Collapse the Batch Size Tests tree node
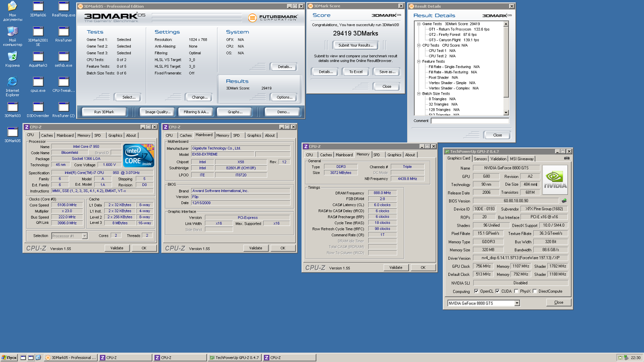The height and width of the screenshot is (362, 644). pyautogui.click(x=419, y=93)
